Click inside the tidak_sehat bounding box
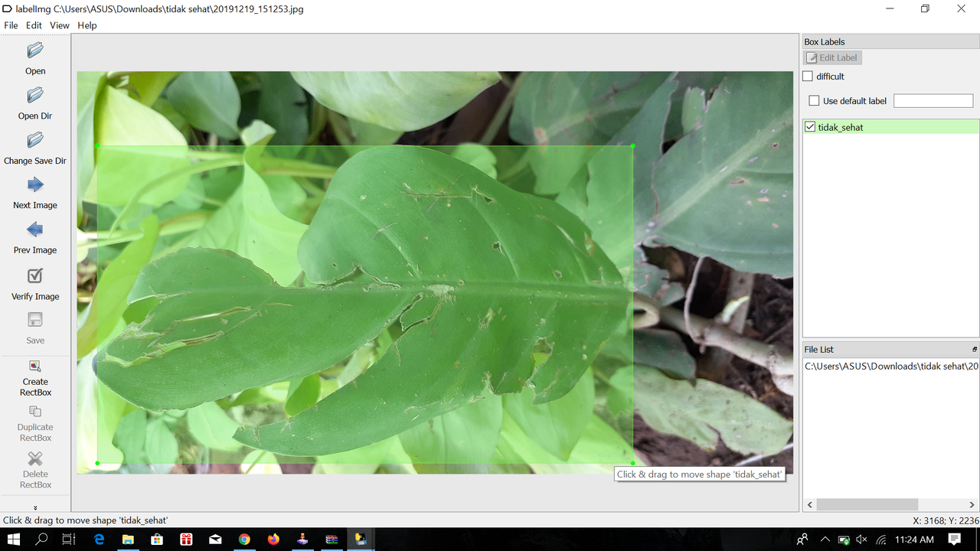980x551 pixels. pos(365,304)
